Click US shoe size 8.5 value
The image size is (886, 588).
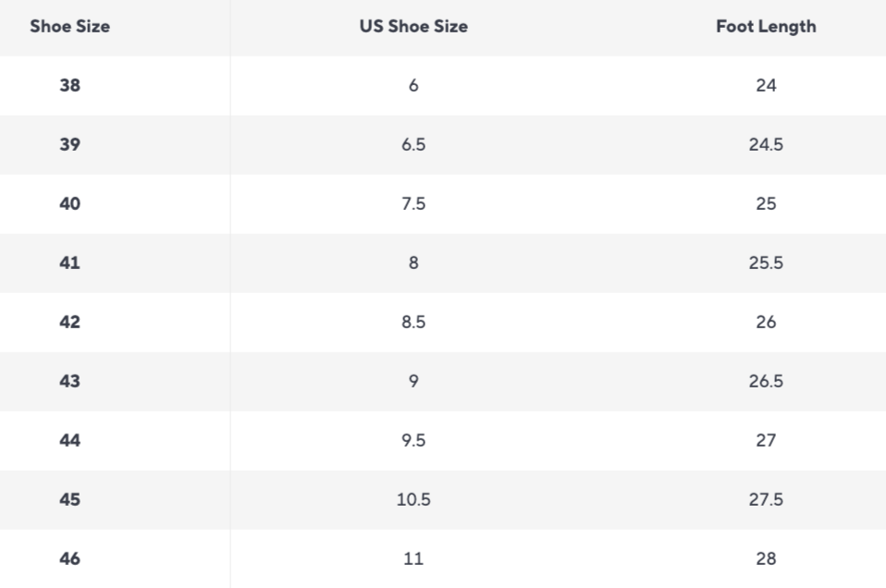(x=413, y=323)
